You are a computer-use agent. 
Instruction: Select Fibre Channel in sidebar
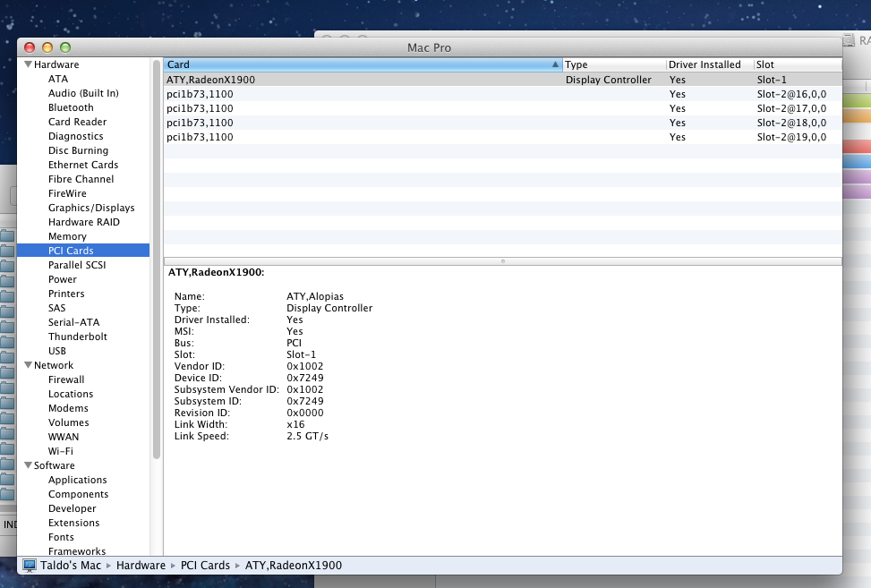coord(81,179)
